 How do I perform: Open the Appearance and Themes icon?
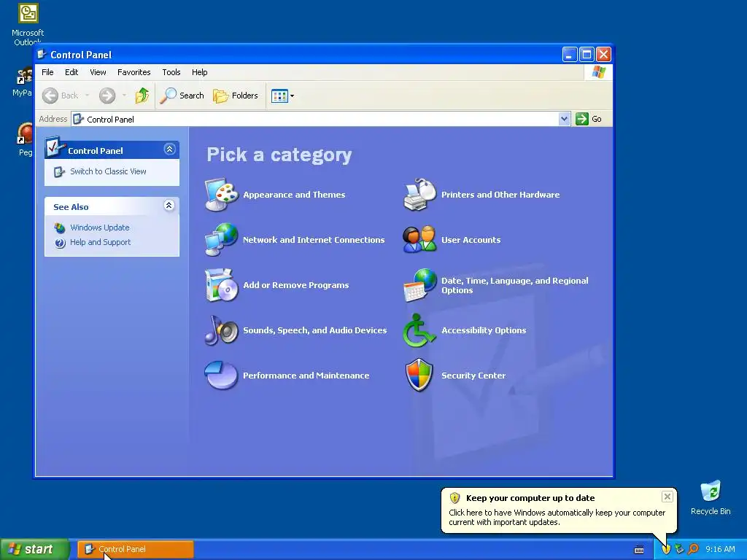coord(222,194)
